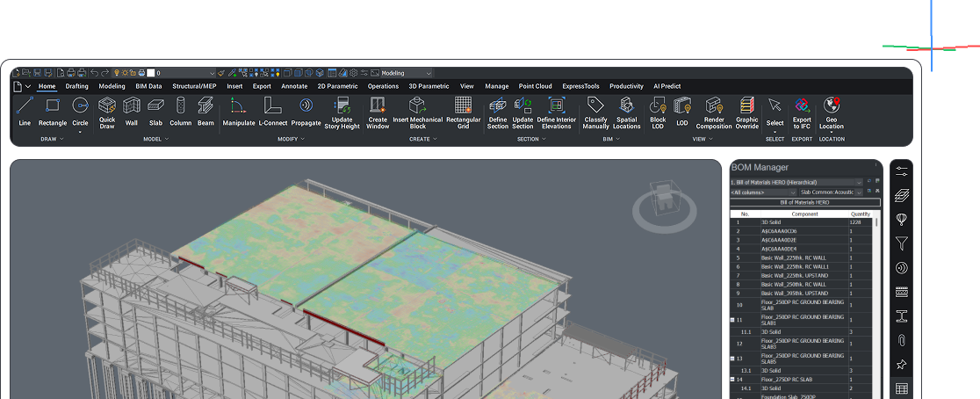Toggle the layer lightbulb on/off icon
The height and width of the screenshot is (399, 980).
click(x=116, y=73)
